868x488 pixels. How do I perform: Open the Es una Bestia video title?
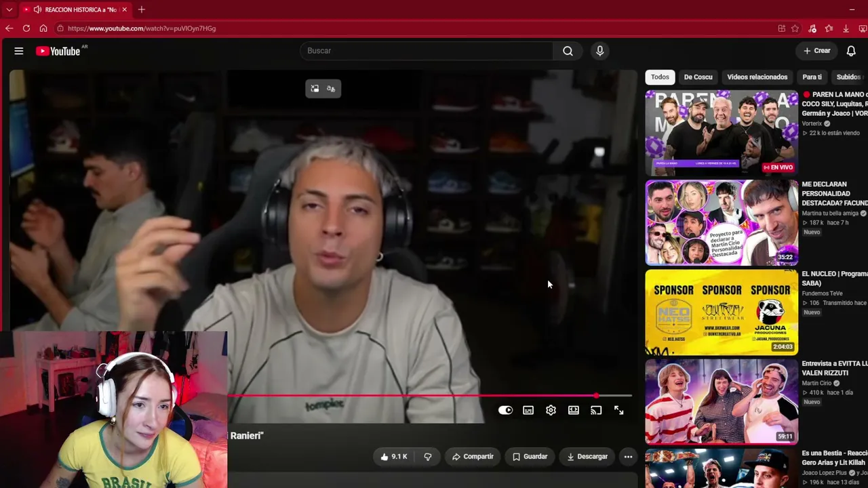[x=834, y=457]
